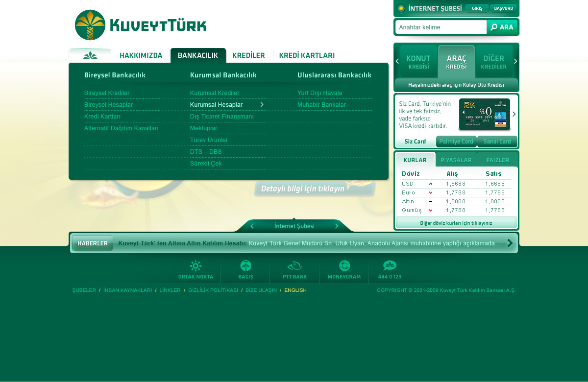Click the Siz Card image thumbnail
588x382 pixels.
coord(484,114)
